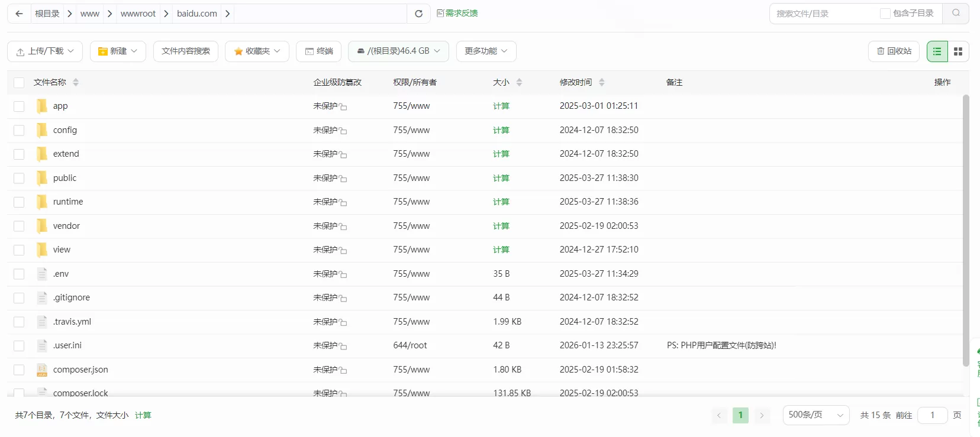Expand the 收藏夹 favorites dropdown
Image resolution: width=980 pixels, height=437 pixels.
[257, 51]
